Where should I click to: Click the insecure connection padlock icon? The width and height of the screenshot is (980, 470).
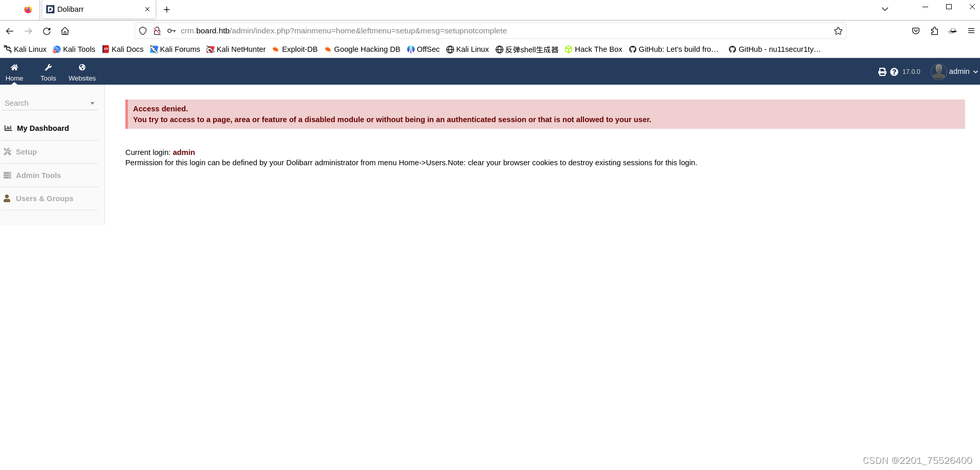click(x=157, y=31)
